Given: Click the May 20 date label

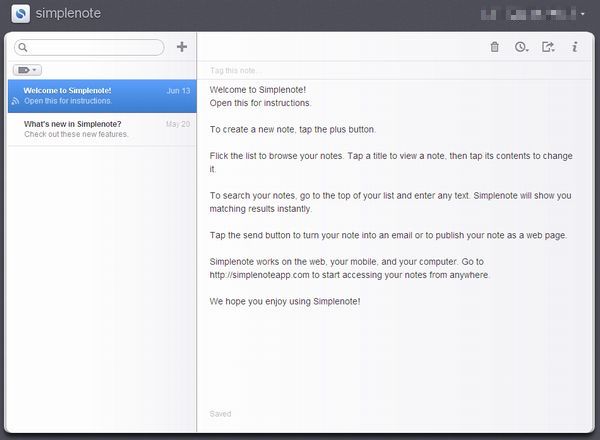Looking at the screenshot, I should tap(178, 124).
